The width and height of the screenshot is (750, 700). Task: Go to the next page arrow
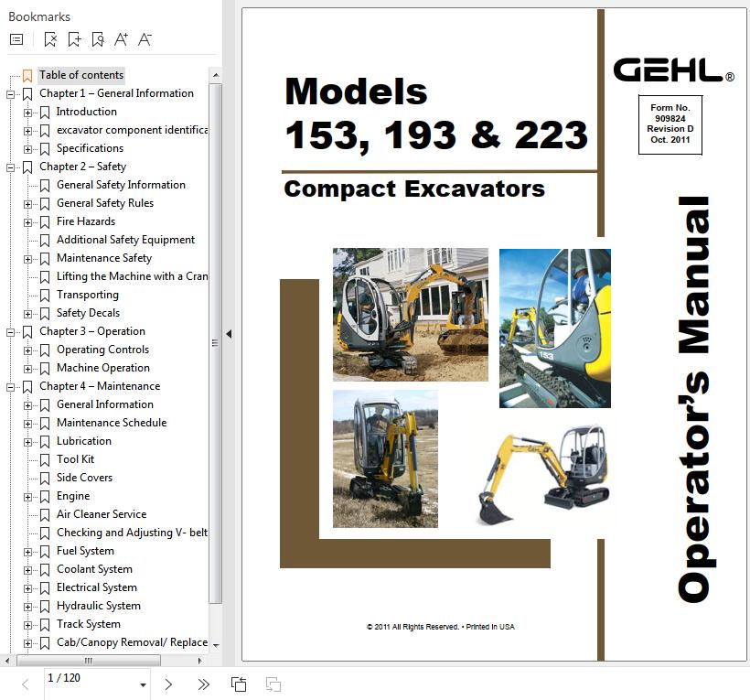[168, 684]
